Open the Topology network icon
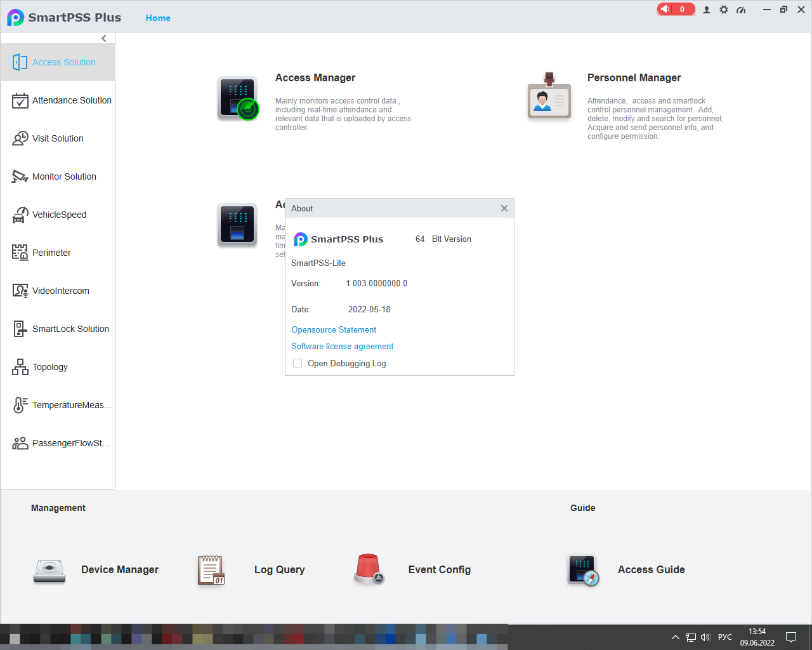 tap(20, 367)
